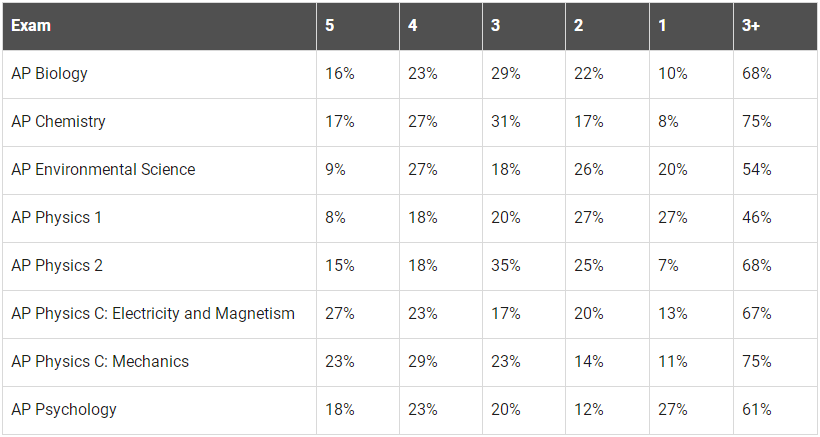Screen dimensions: 820x437
Task: Select AP Physics C: Mechanics cell
Action: [x=100, y=362]
